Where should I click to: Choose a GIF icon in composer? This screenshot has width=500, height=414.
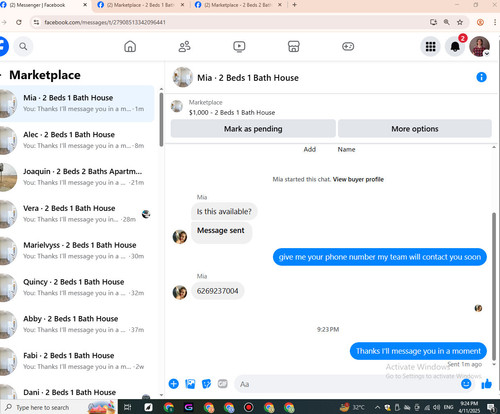222,384
